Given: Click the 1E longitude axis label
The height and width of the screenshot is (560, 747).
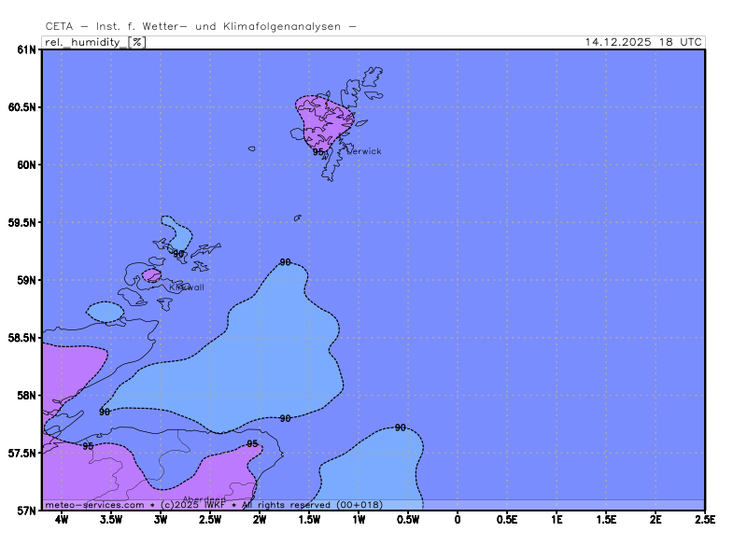Looking at the screenshot, I should tap(557, 520).
